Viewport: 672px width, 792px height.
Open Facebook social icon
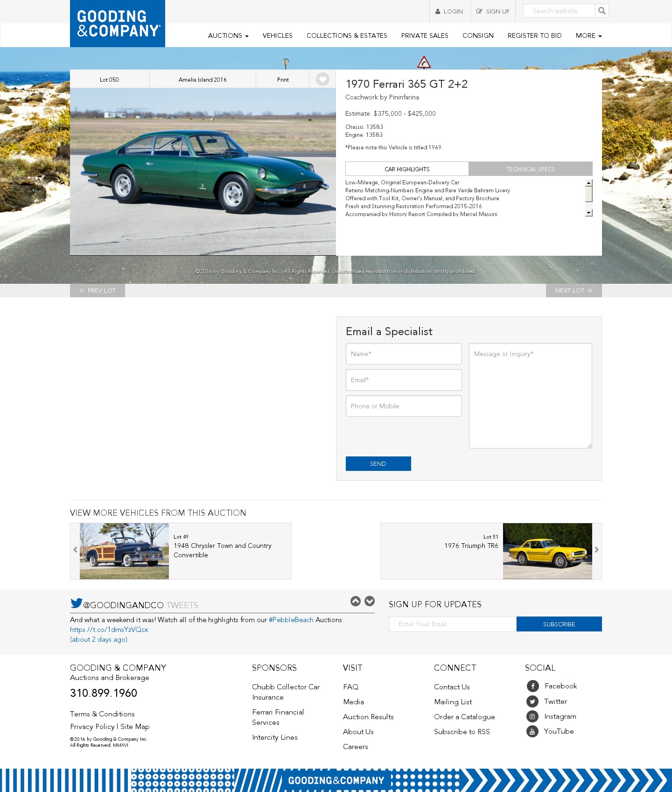click(x=533, y=686)
